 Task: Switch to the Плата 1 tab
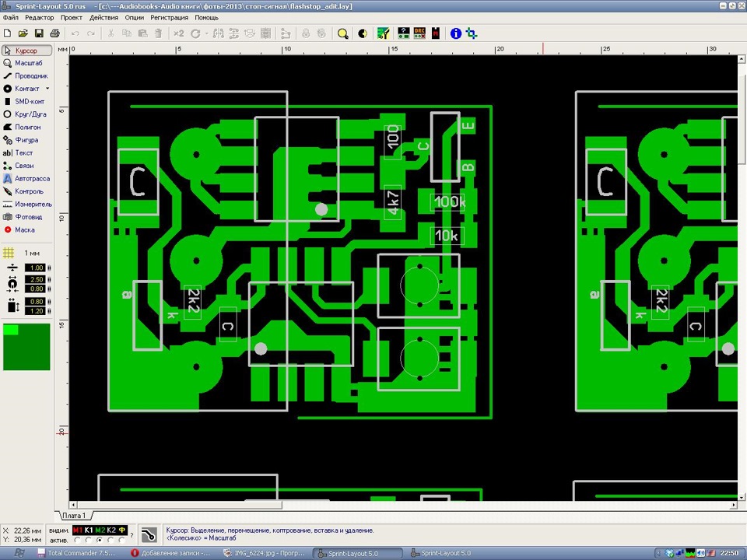pos(74,516)
